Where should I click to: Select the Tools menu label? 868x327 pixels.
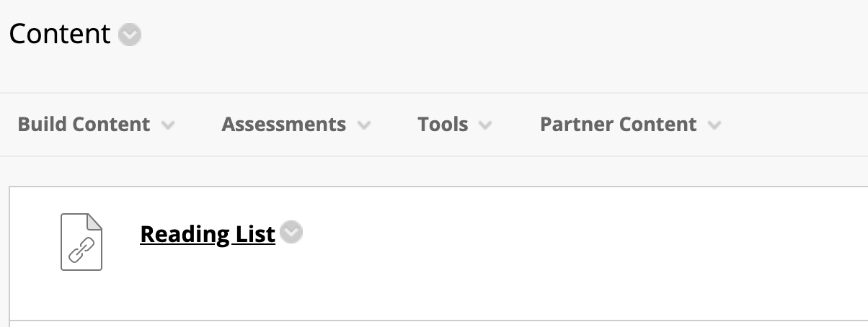click(443, 125)
